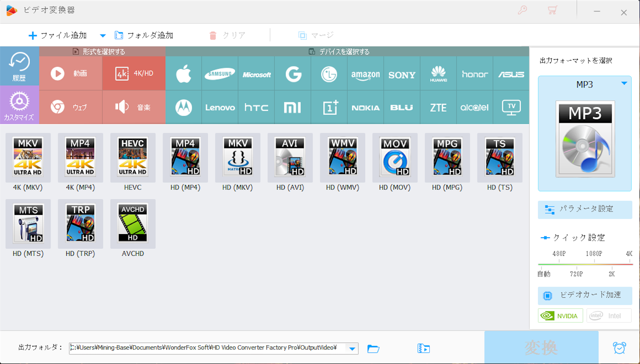Expand the ファイル追加 dropdown arrow

point(103,35)
